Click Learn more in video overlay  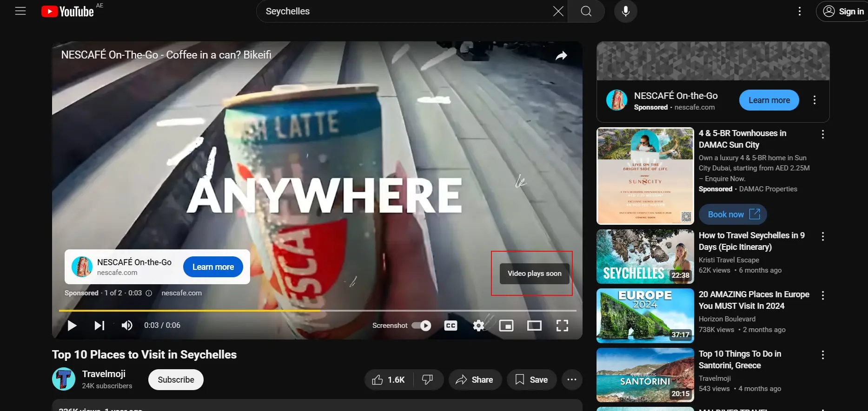213,267
